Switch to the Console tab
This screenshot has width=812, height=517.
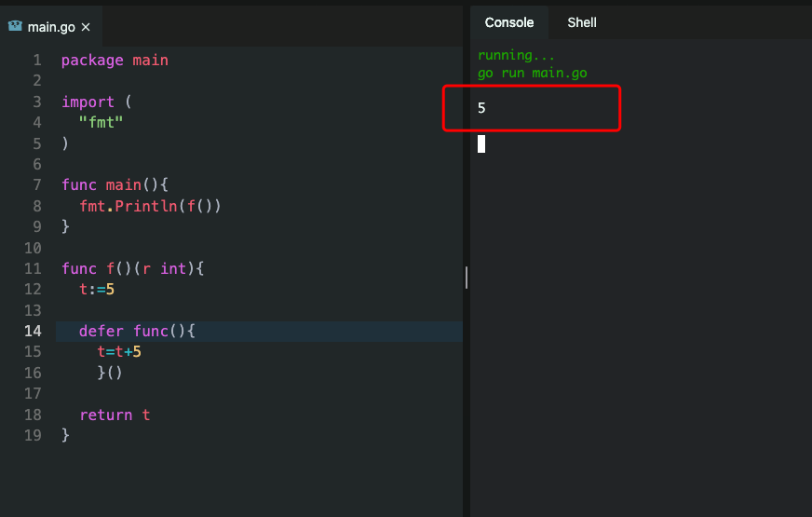pos(509,22)
